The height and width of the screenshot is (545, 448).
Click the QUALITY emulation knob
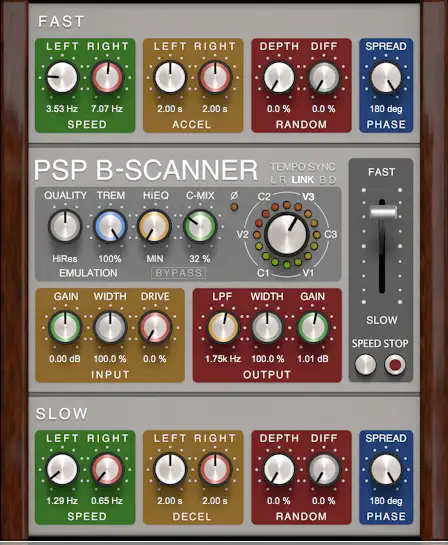point(65,226)
